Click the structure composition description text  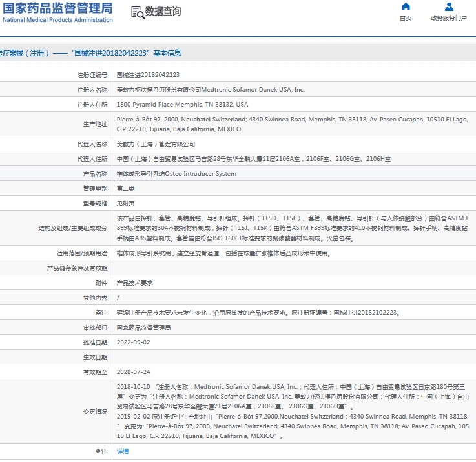pyautogui.click(x=293, y=228)
